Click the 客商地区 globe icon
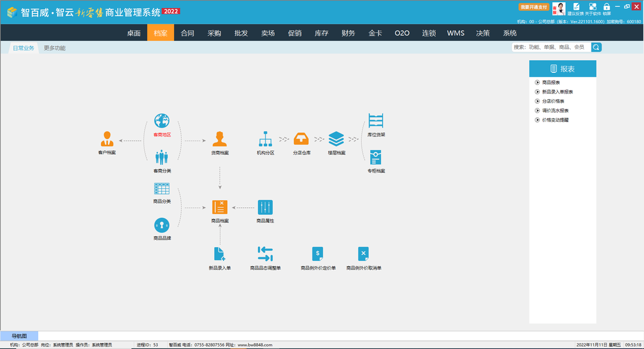 [x=162, y=121]
